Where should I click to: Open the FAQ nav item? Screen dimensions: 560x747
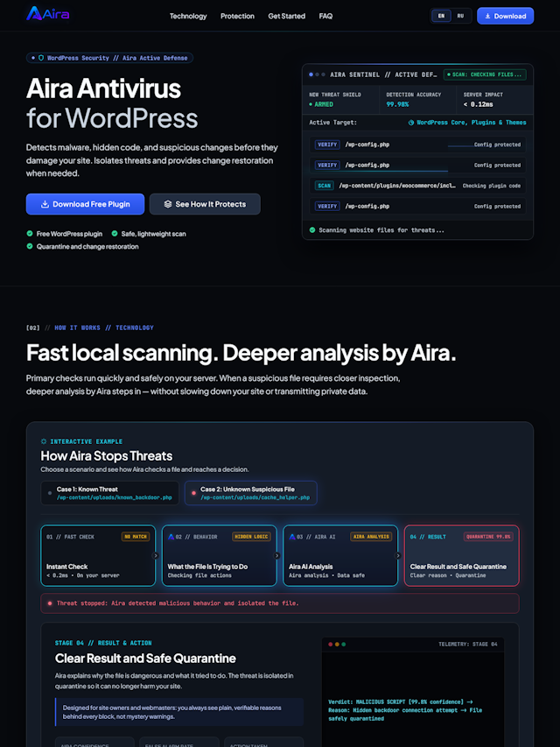coord(325,16)
